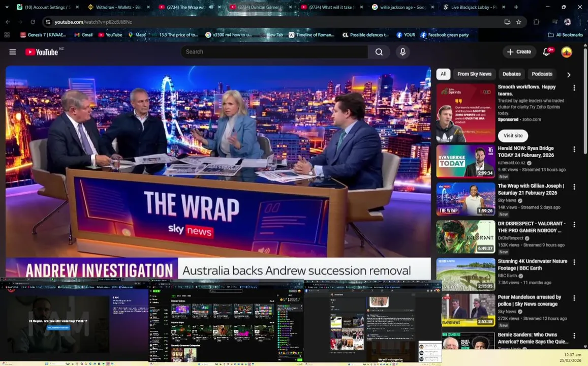Close the Account Settings tab
The height and width of the screenshot is (366, 588).
pyautogui.click(x=77, y=7)
